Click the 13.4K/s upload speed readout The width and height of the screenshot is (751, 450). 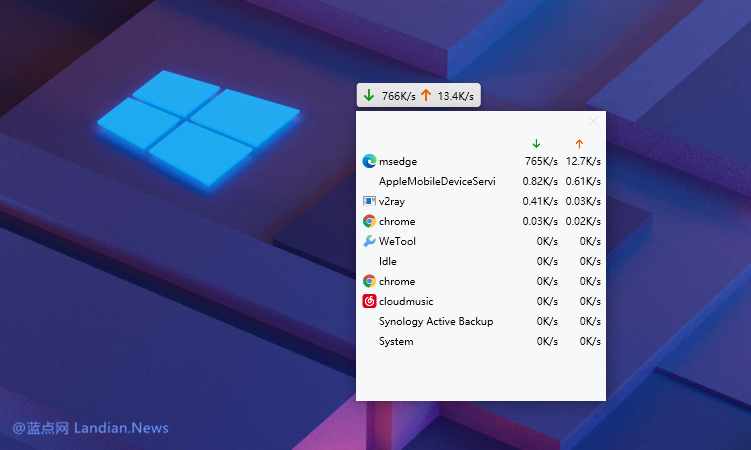pos(456,96)
